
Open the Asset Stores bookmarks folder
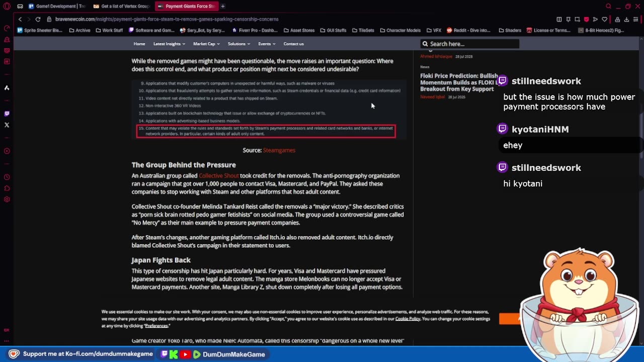tap(299, 30)
